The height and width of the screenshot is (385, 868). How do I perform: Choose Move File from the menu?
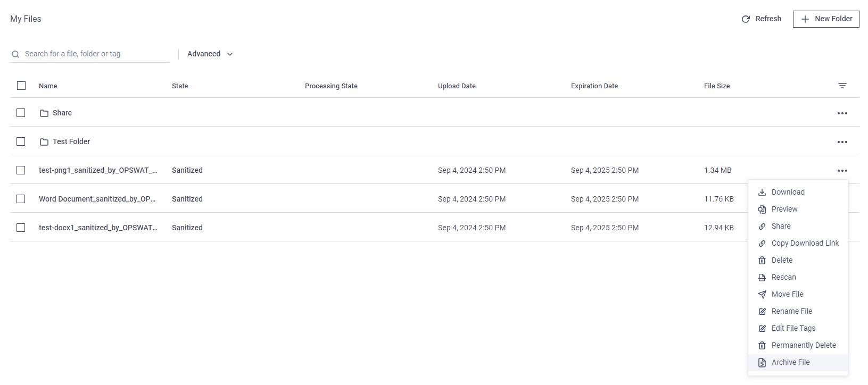798,294
